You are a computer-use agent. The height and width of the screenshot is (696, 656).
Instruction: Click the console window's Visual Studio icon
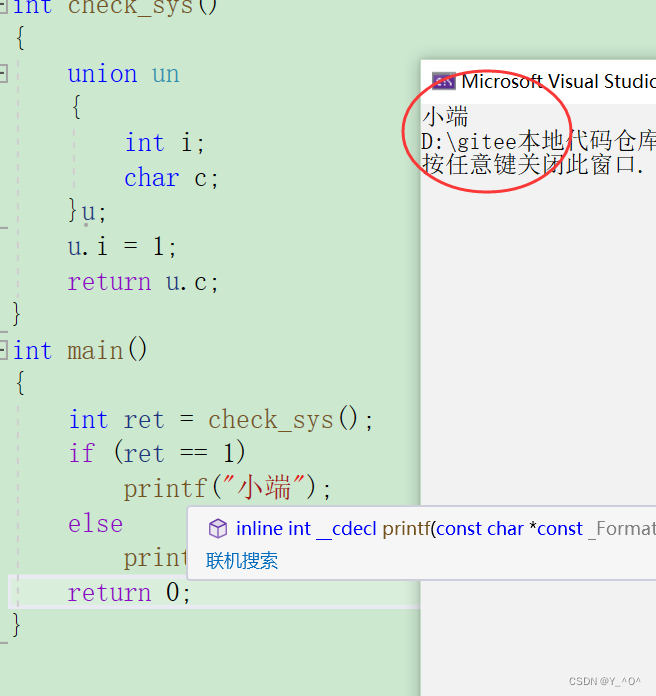point(443,81)
